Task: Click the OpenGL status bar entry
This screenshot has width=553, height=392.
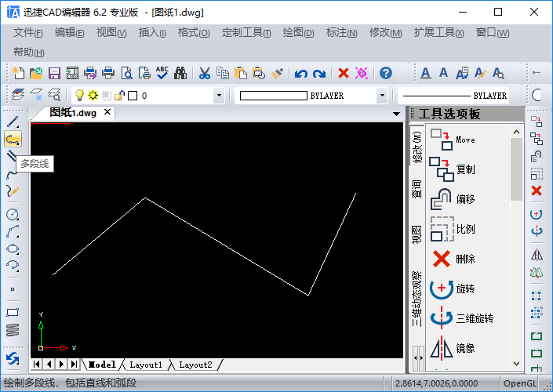Action: [519, 383]
